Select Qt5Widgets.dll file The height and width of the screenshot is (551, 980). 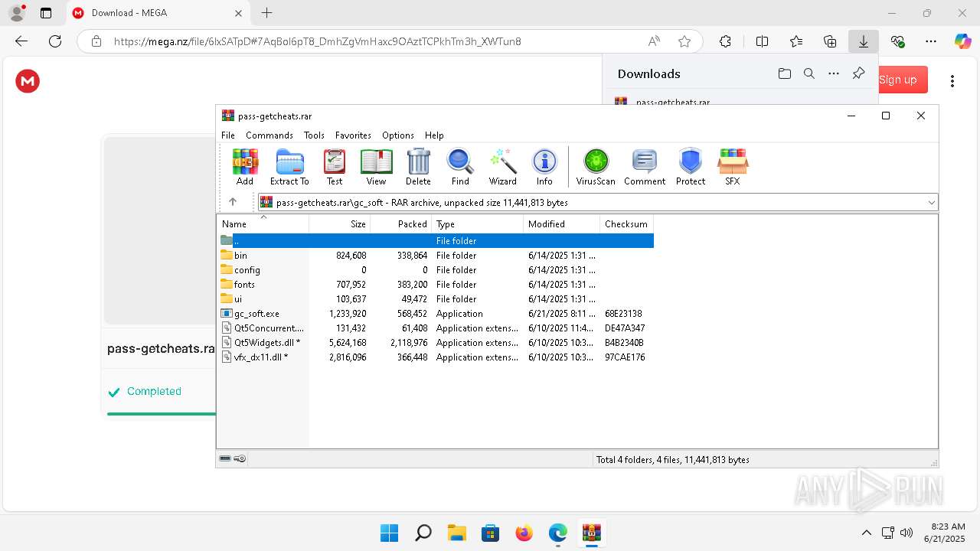(x=436, y=342)
